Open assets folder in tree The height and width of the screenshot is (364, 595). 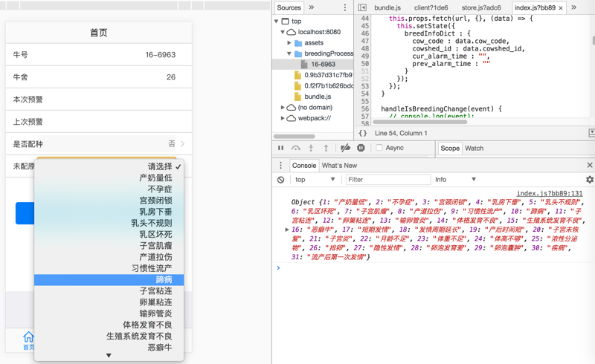tap(314, 43)
